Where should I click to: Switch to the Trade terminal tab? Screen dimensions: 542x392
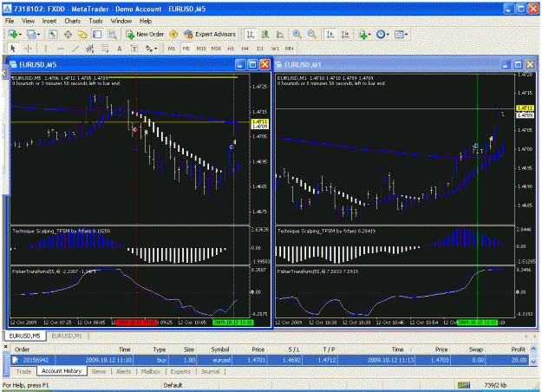click(x=24, y=371)
